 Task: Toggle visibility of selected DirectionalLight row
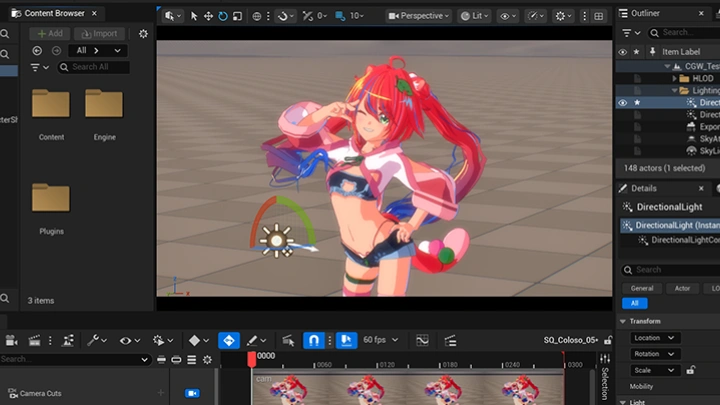click(x=623, y=102)
